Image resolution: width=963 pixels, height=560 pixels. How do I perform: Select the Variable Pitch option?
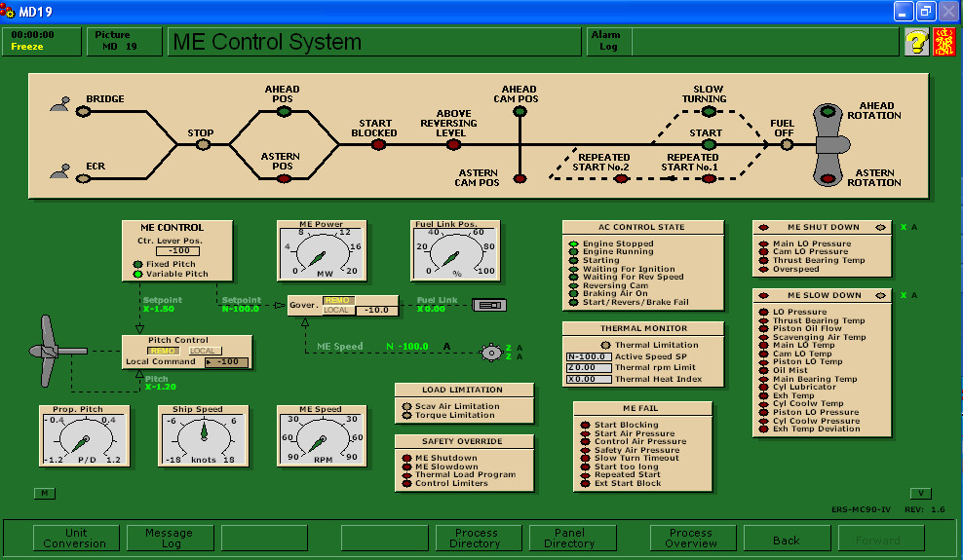point(137,274)
